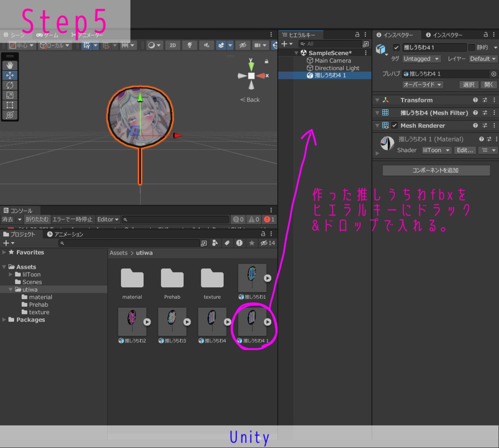The width and height of the screenshot is (499, 448).
Task: Click the 消去 console clear button
Action: [x=8, y=219]
